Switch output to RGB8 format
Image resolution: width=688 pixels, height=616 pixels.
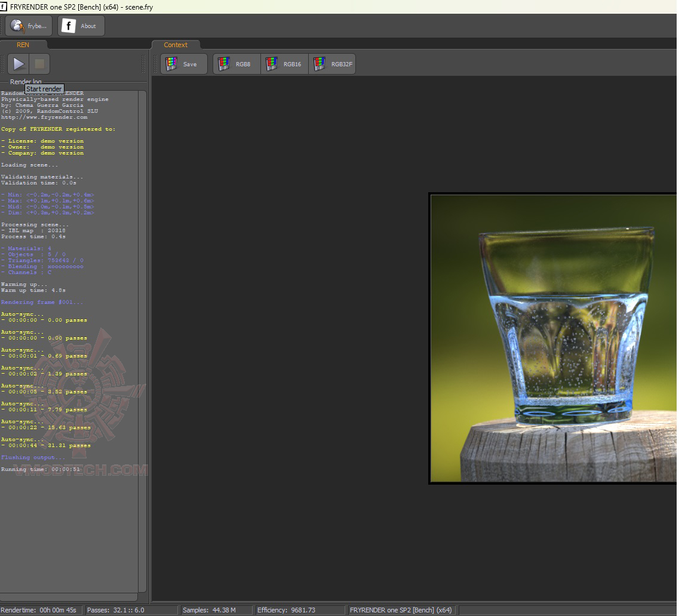point(236,64)
